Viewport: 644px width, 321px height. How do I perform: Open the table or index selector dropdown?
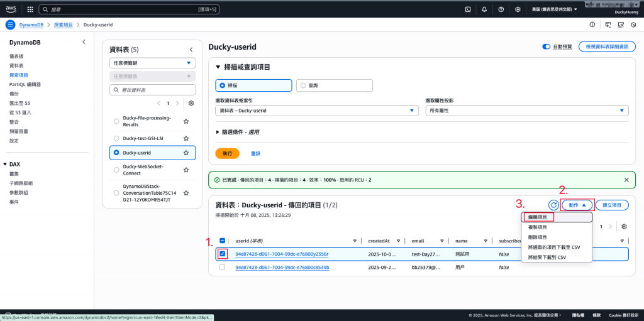(317, 111)
